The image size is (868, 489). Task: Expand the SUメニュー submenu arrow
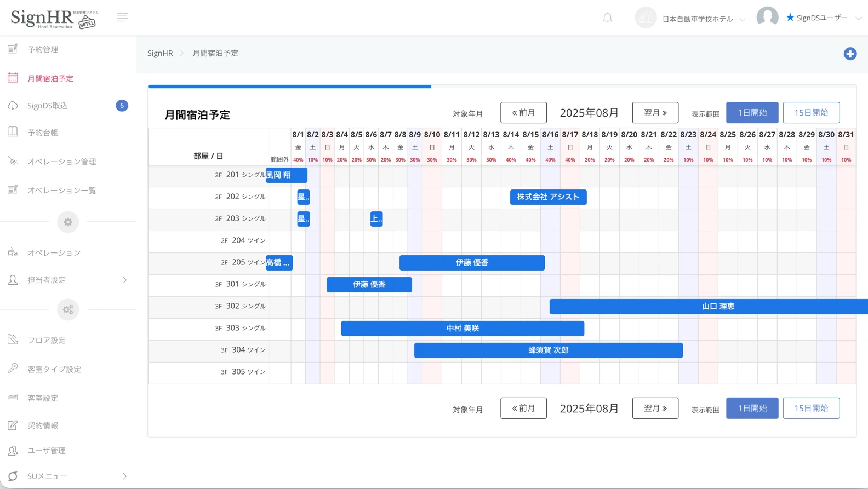pyautogui.click(x=124, y=476)
